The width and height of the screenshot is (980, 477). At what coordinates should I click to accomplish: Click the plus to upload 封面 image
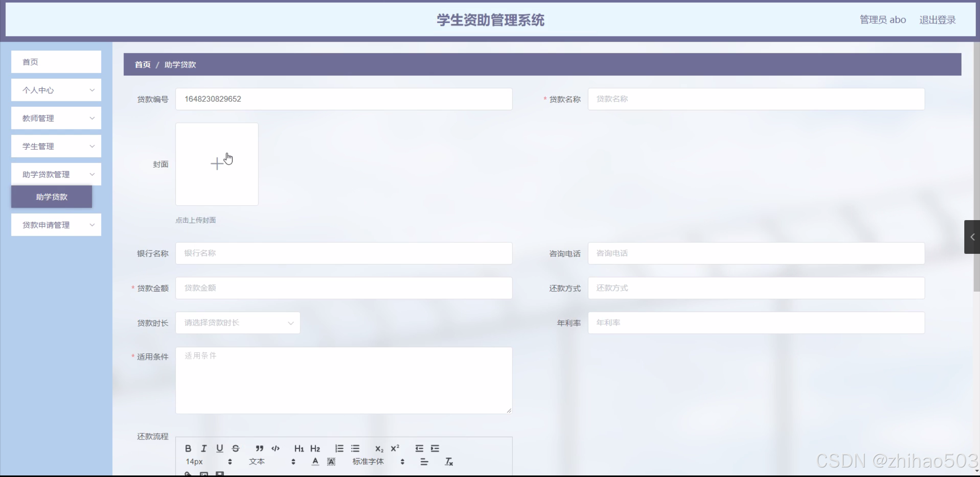pyautogui.click(x=217, y=164)
